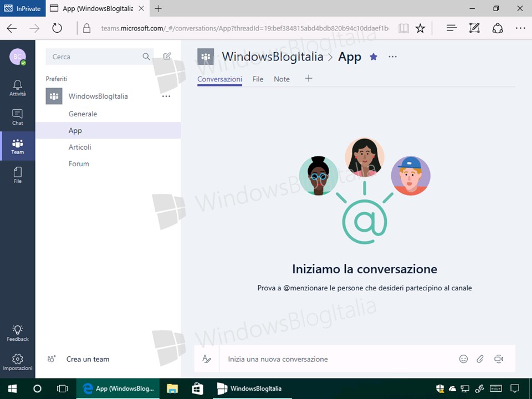The height and width of the screenshot is (399, 532).
Task: Open Task View in taskbar
Action: pyautogui.click(x=62, y=388)
